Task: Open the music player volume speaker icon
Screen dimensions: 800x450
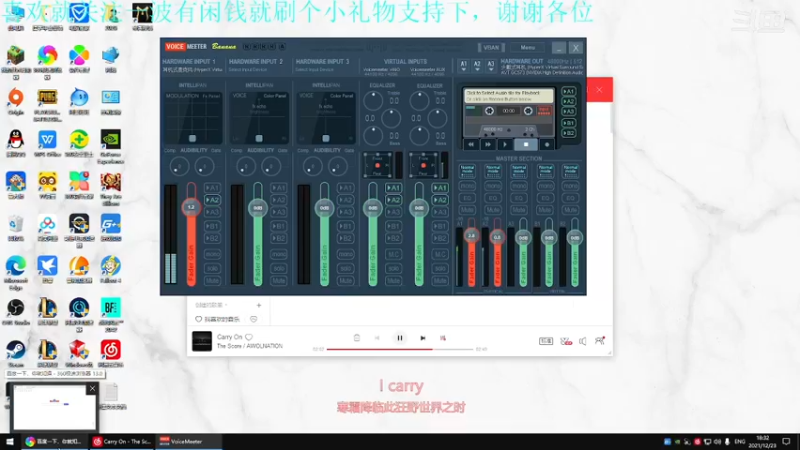Action: 583,341
